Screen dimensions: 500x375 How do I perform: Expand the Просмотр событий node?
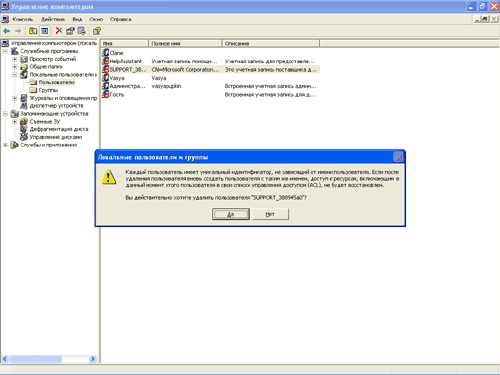[x=15, y=59]
